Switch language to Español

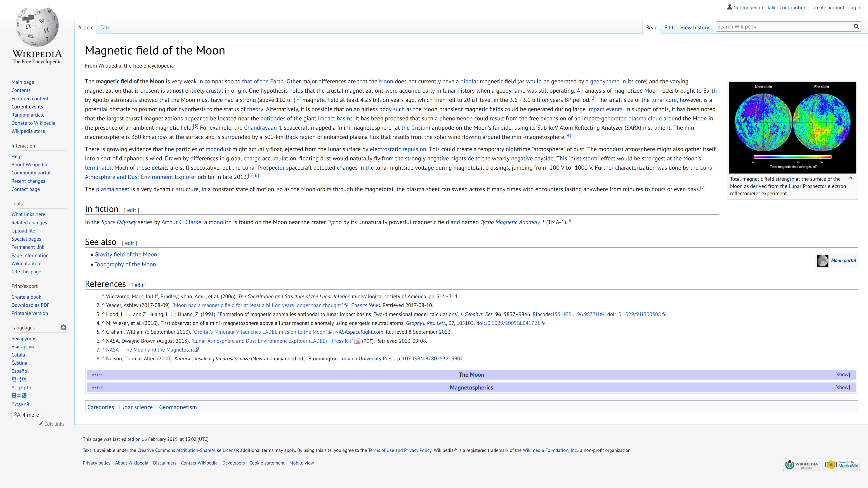point(20,371)
